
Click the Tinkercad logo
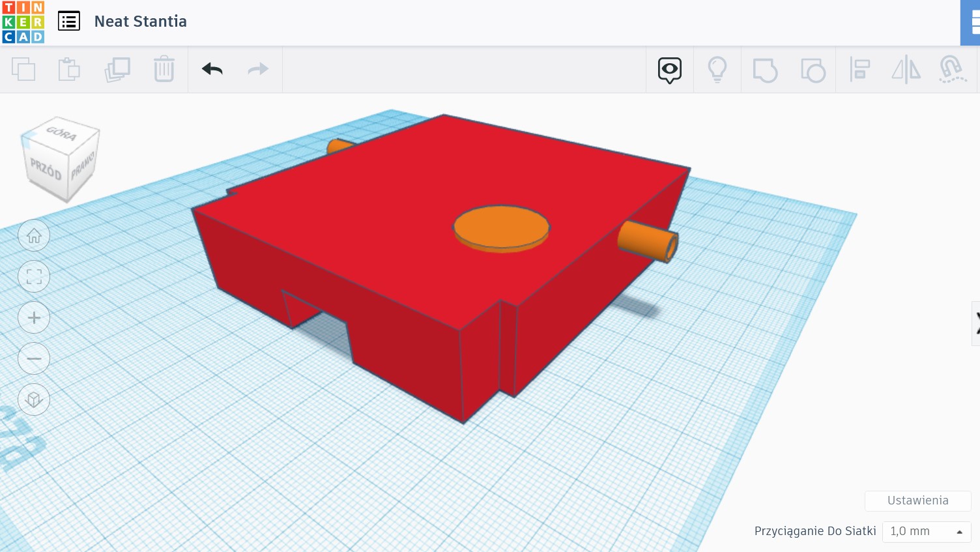pyautogui.click(x=23, y=22)
